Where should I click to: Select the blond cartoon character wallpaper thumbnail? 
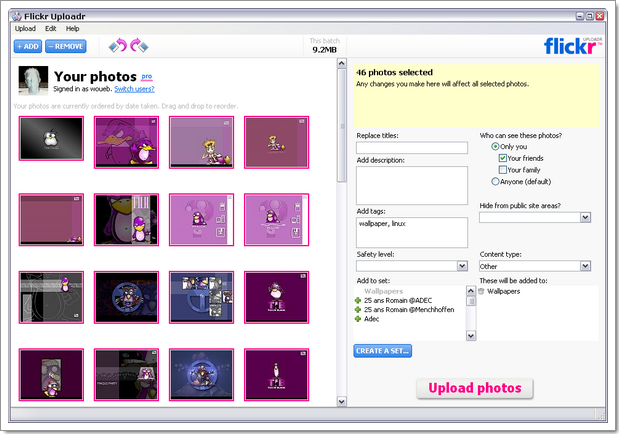click(x=201, y=142)
